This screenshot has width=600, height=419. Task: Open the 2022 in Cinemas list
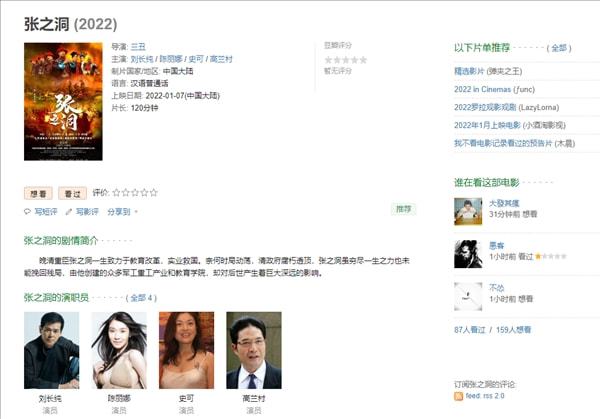click(x=494, y=89)
